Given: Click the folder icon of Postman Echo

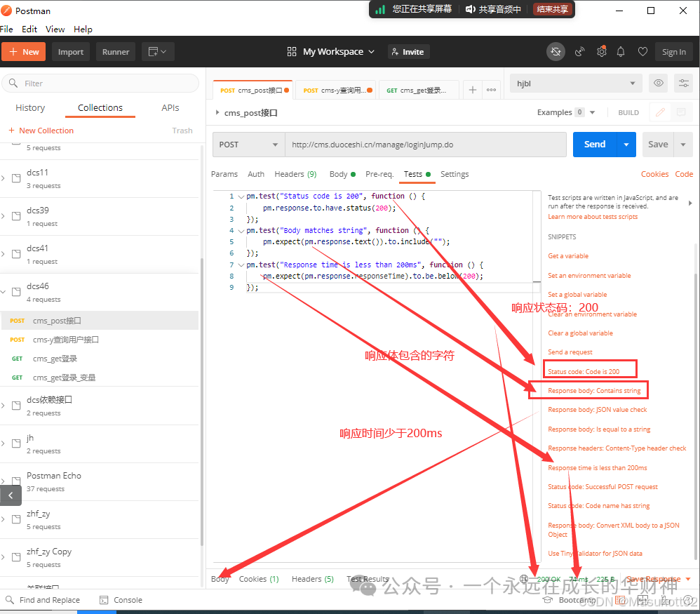Looking at the screenshot, I should point(16,481).
